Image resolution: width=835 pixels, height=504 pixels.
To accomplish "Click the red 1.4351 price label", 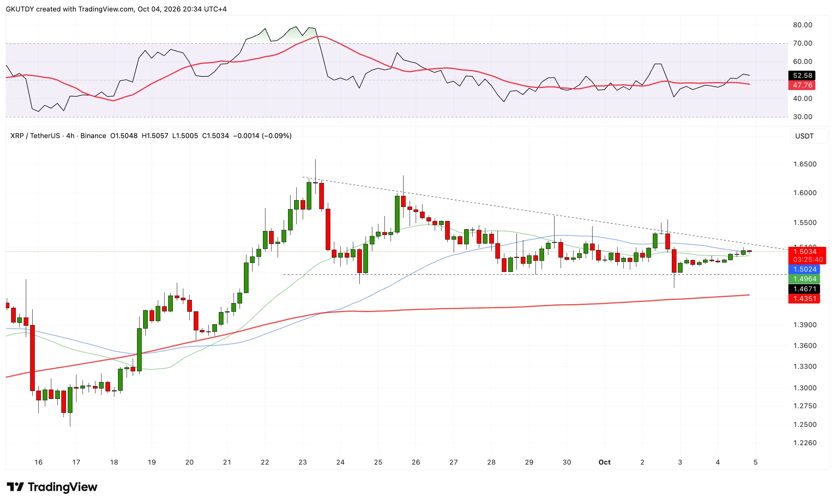I will [x=804, y=298].
